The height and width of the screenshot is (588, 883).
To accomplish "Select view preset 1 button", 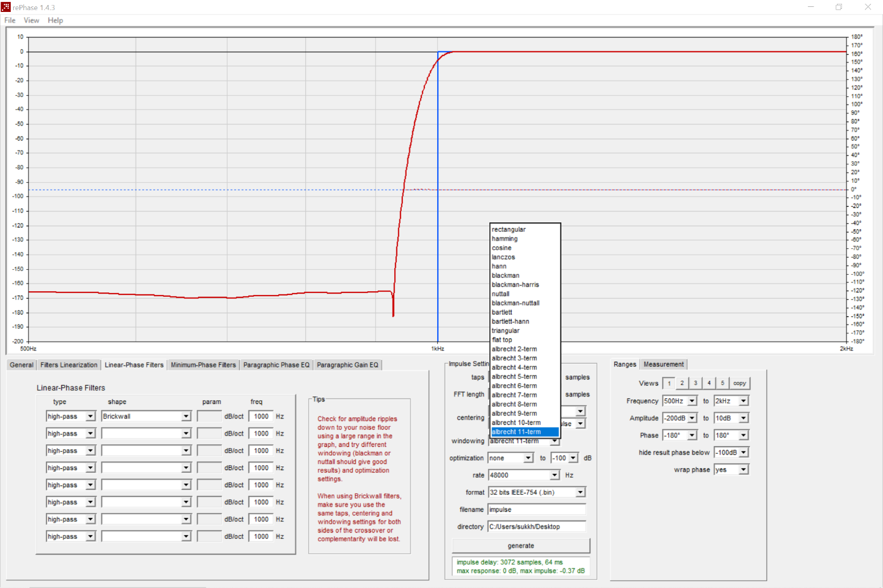I will [669, 383].
